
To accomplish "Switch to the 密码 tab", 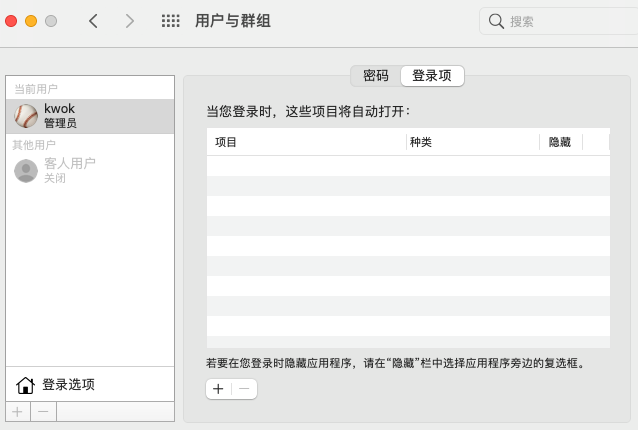I will point(375,76).
